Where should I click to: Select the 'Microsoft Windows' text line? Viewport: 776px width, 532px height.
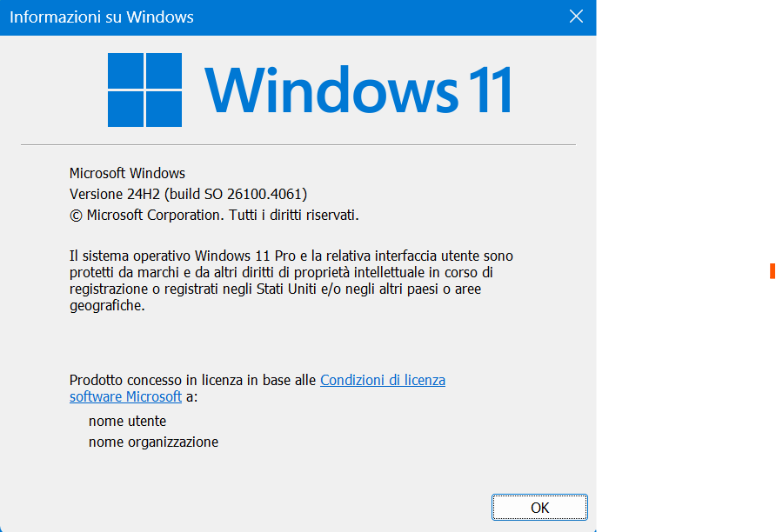(127, 173)
